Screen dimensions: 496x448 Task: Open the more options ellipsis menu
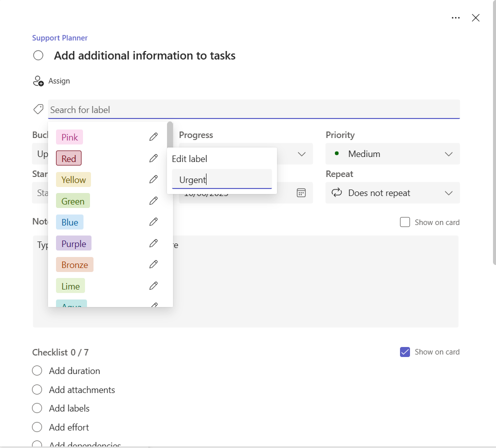pyautogui.click(x=455, y=17)
